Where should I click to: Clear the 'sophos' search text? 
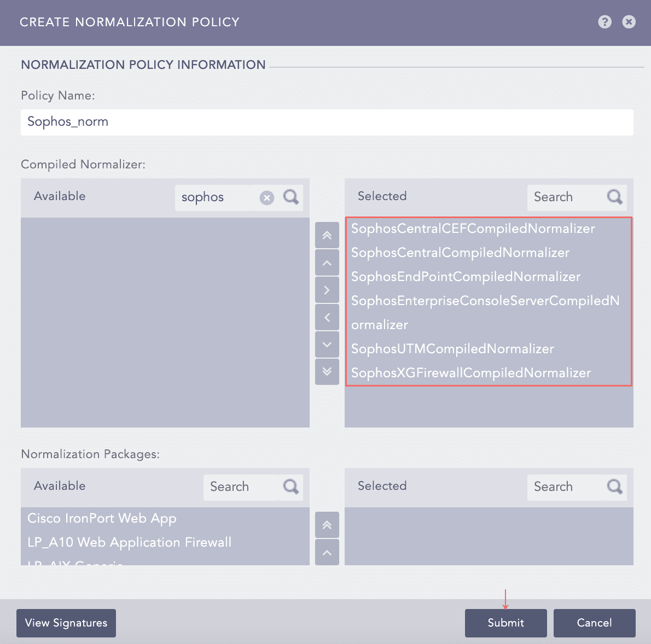pos(266,197)
